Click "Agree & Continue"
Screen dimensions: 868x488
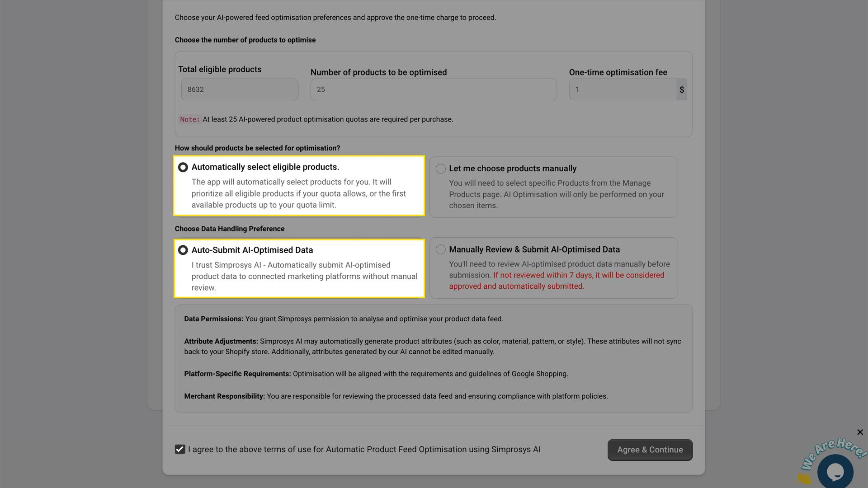tap(650, 450)
